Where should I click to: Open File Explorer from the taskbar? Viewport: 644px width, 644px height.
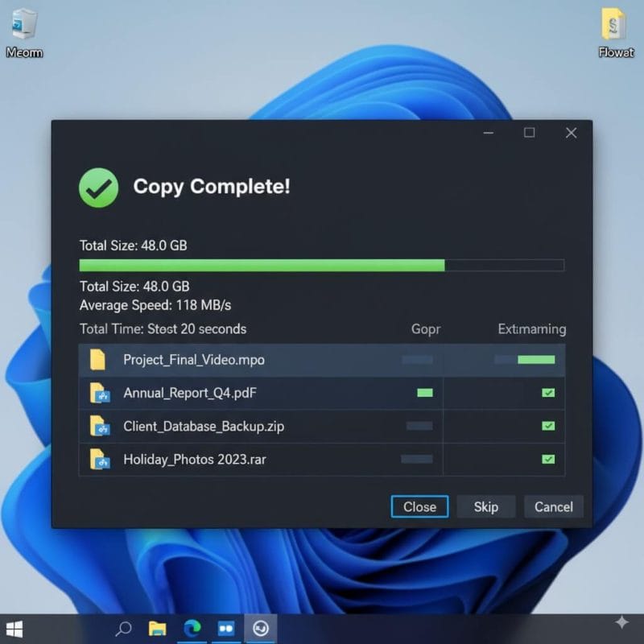[x=157, y=628]
